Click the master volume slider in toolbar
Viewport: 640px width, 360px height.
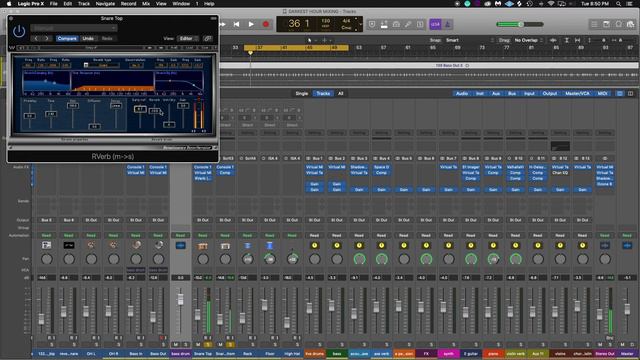[x=520, y=24]
